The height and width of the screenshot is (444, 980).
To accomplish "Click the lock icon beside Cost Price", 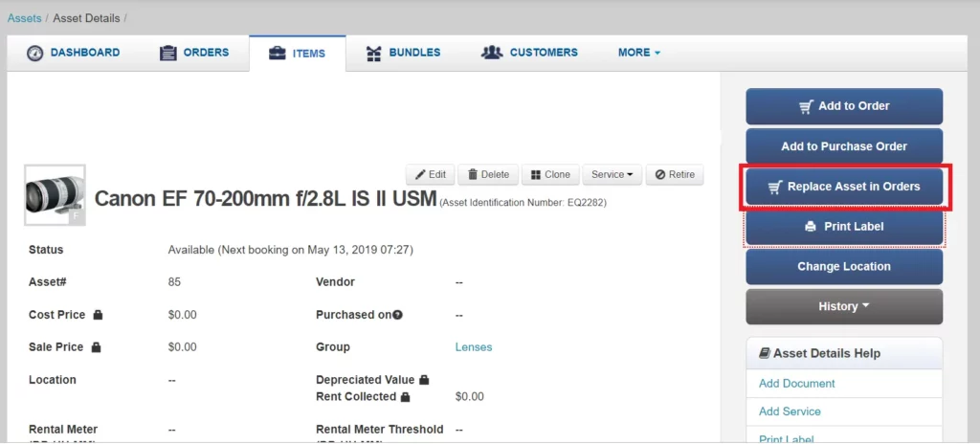I will (98, 315).
